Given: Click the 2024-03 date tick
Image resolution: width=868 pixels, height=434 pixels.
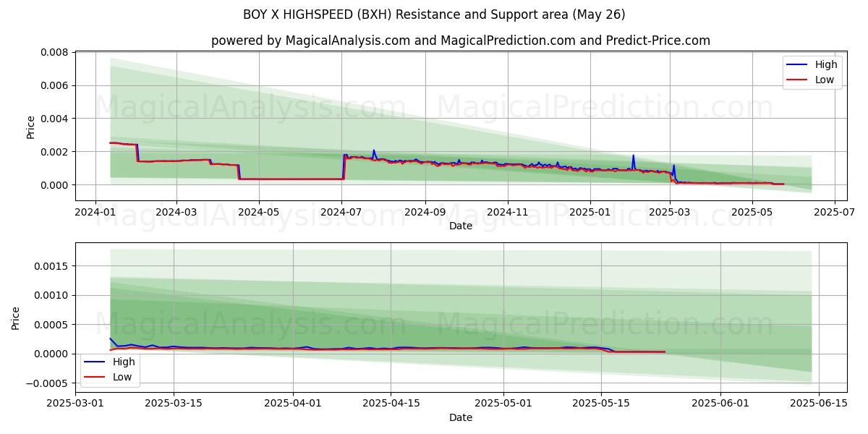Looking at the screenshot, I should tap(176, 213).
